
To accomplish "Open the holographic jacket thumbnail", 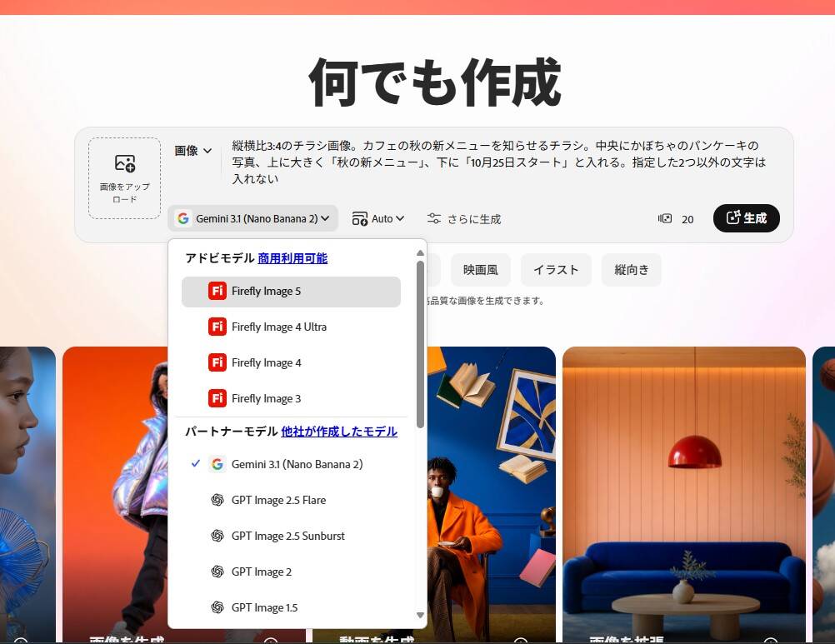I will pos(115,494).
